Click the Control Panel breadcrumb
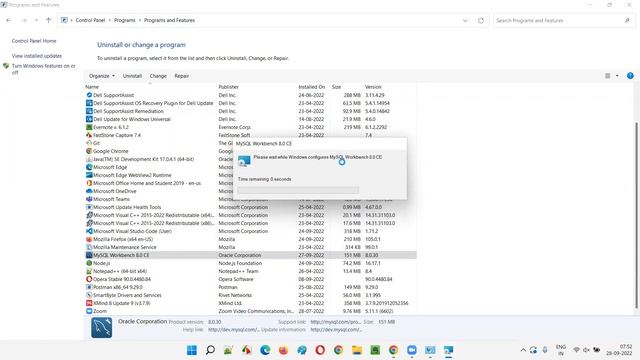Viewport: 640px width, 360px height. (90, 20)
